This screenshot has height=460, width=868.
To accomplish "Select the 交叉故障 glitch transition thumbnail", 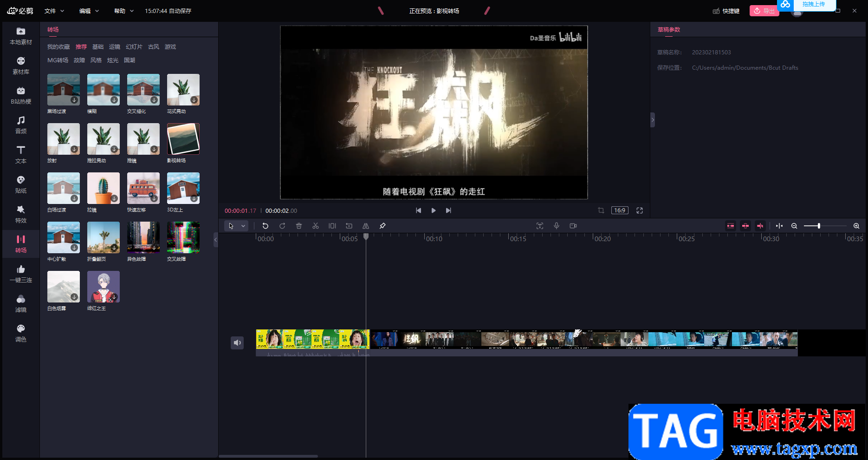I will pyautogui.click(x=183, y=237).
